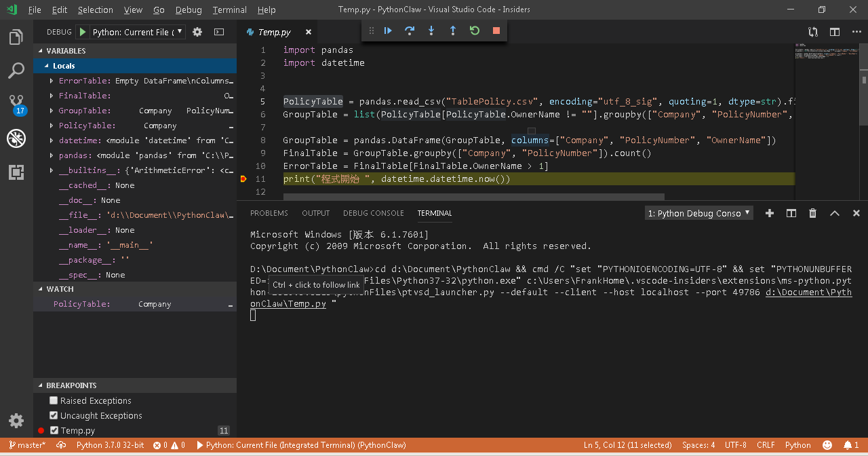The width and height of the screenshot is (868, 456).
Task: Enable the Raised Exceptions breakpoint
Action: 53,400
